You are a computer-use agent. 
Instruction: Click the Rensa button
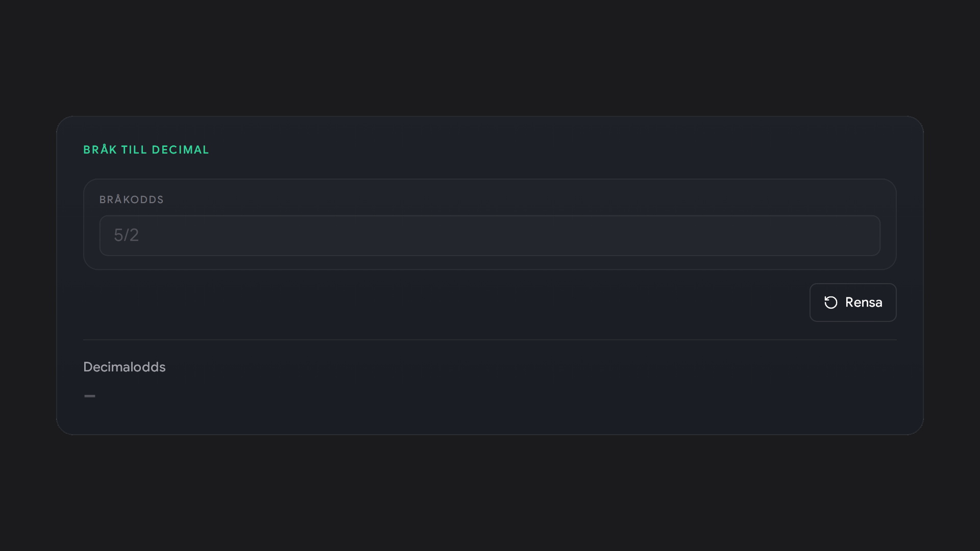click(853, 303)
